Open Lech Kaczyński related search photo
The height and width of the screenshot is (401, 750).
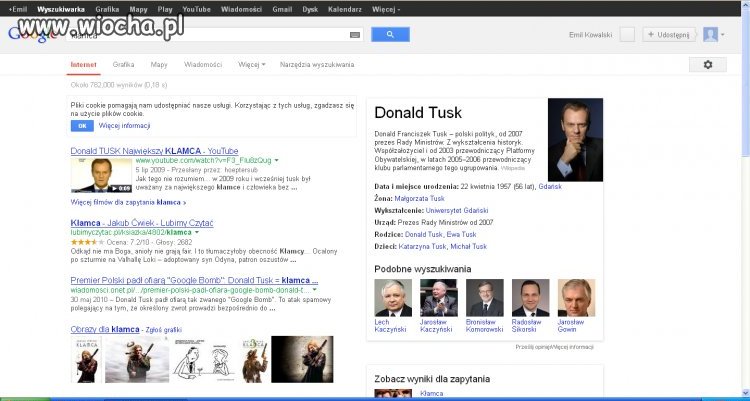pos(393,298)
